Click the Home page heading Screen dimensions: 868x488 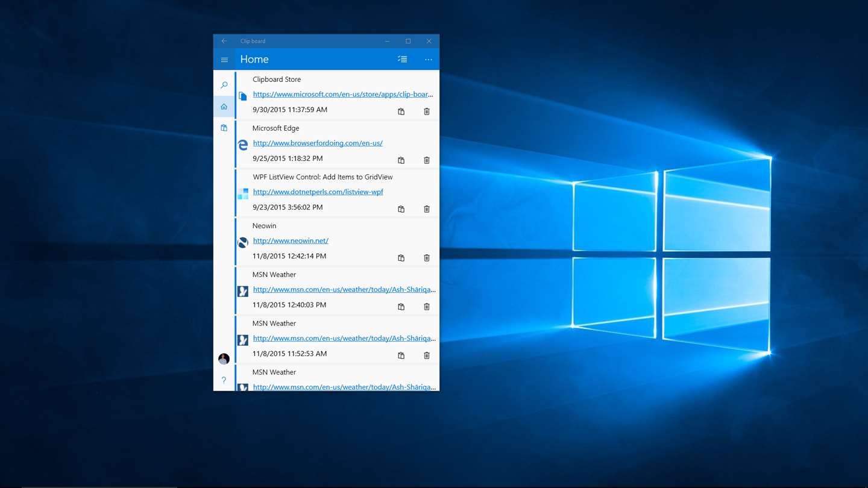coord(254,59)
